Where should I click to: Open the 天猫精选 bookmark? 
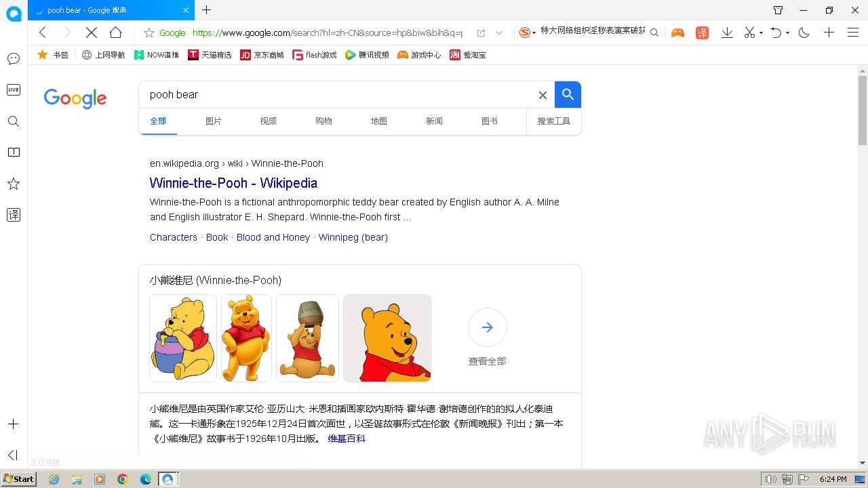[210, 55]
